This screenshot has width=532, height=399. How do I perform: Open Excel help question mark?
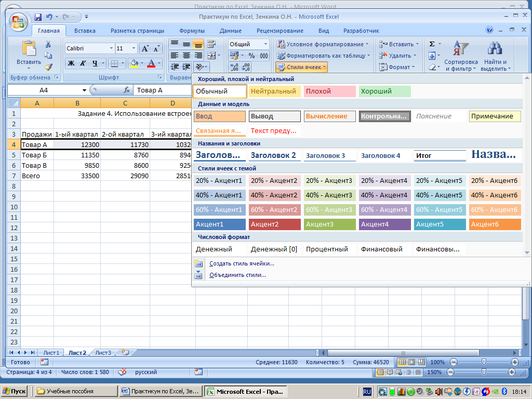(489, 30)
